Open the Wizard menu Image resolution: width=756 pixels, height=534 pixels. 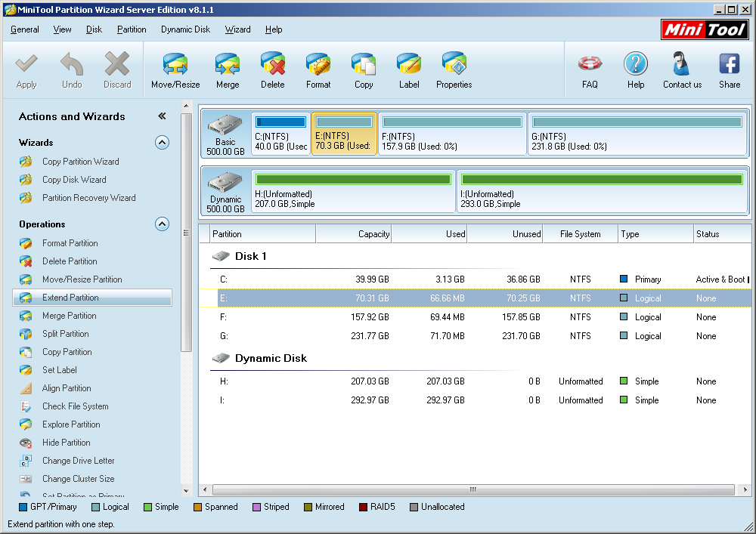coord(237,29)
